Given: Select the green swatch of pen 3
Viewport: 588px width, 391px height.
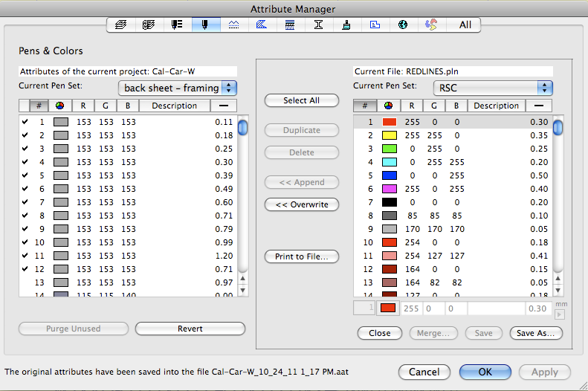Looking at the screenshot, I should coord(390,149).
